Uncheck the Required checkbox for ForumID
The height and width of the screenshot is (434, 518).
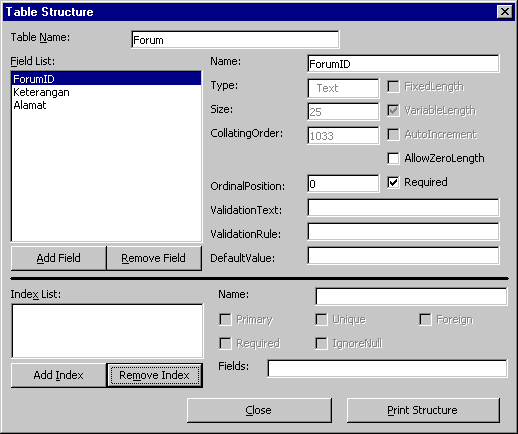coord(393,182)
